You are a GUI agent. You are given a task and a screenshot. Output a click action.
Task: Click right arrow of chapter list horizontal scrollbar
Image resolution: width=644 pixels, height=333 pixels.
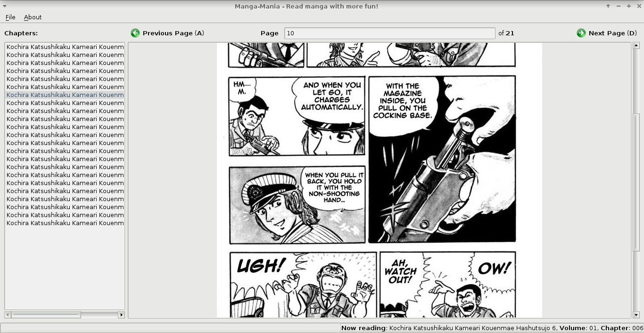tap(121, 315)
